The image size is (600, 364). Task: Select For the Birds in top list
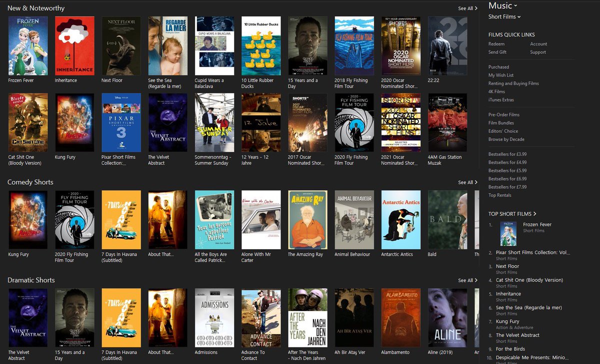[x=510, y=349]
